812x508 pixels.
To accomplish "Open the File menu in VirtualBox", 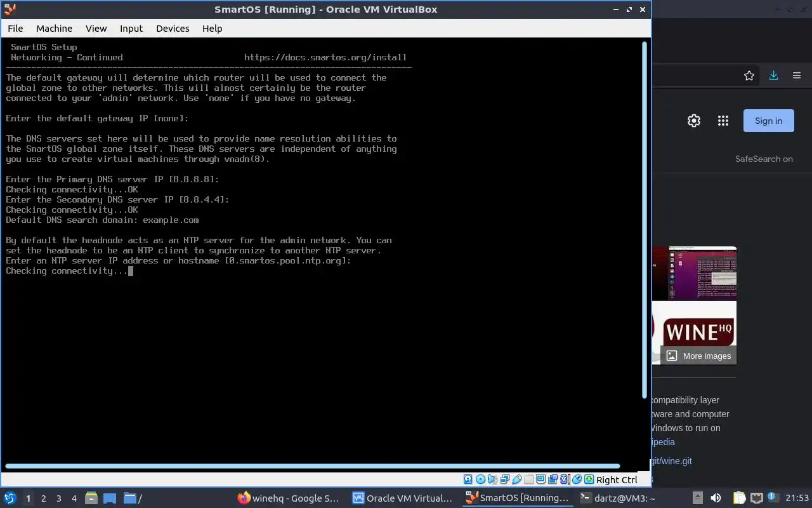I will [x=15, y=29].
